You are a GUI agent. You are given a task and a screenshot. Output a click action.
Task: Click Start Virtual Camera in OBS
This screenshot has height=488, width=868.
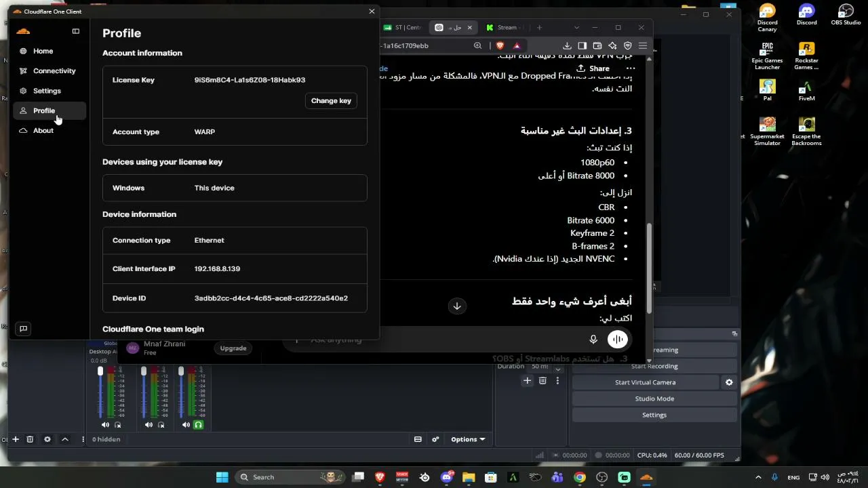pos(645,382)
